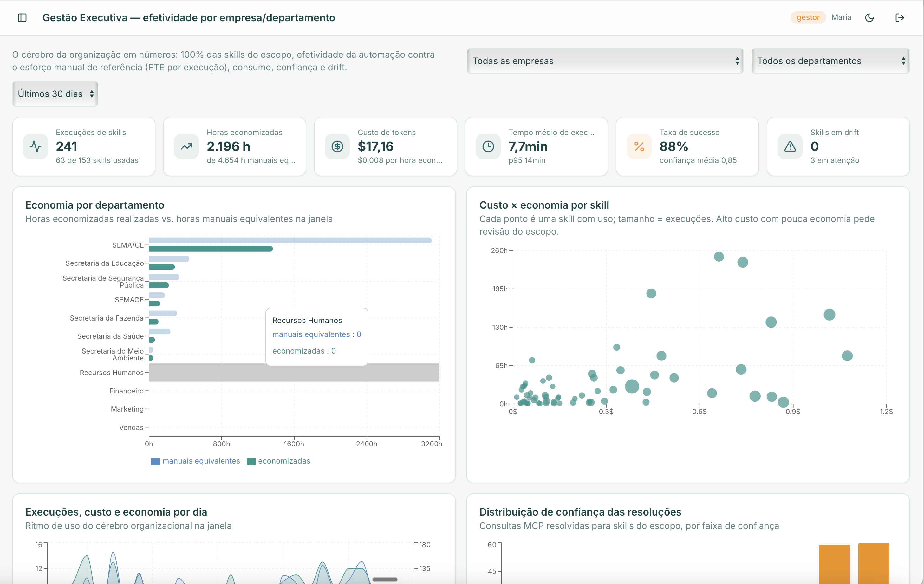Select the Recursos Humanos highlighted row
Screen dimensions: 924x584
point(294,372)
